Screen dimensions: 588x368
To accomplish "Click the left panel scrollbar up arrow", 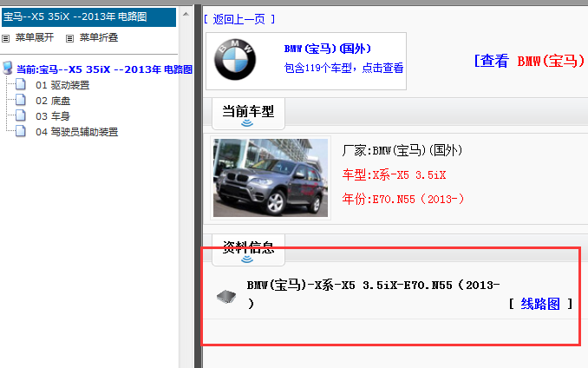I will (x=186, y=14).
